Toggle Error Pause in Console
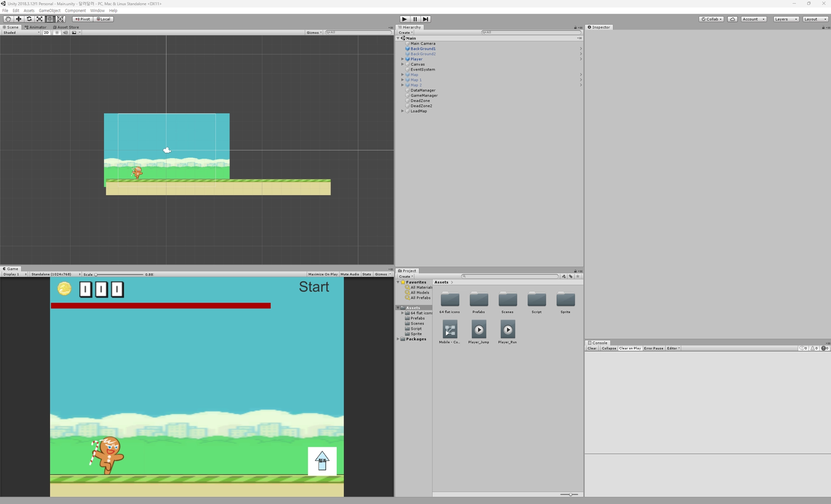The image size is (831, 504). 653,348
